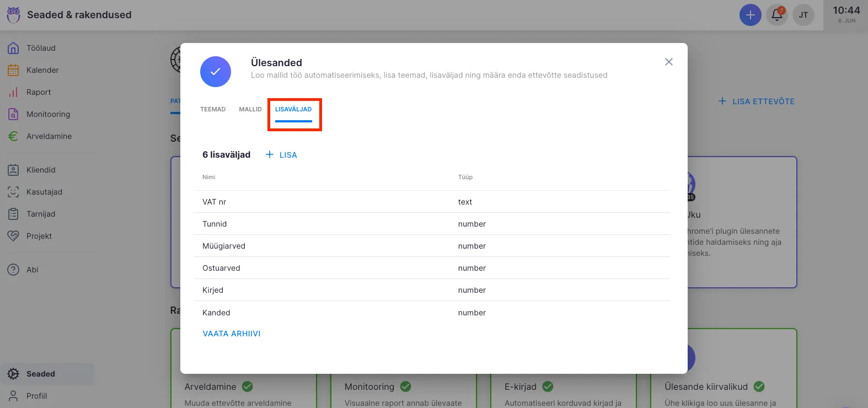Click Lisa ettevõte link

(x=757, y=101)
